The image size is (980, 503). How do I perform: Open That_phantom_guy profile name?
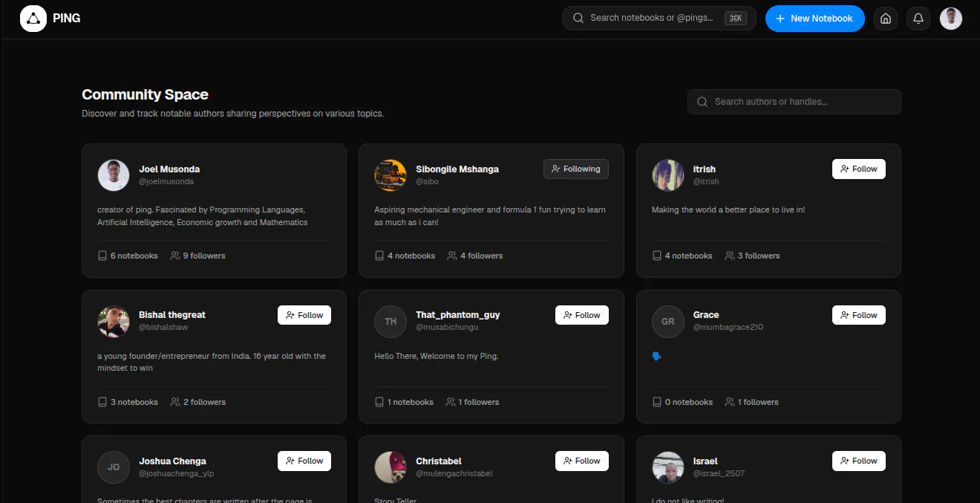(x=458, y=315)
